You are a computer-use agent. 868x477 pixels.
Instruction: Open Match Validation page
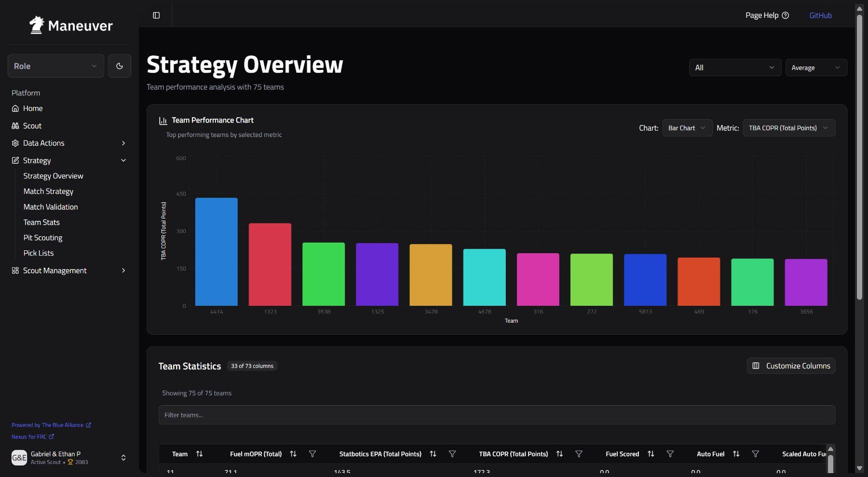[51, 207]
